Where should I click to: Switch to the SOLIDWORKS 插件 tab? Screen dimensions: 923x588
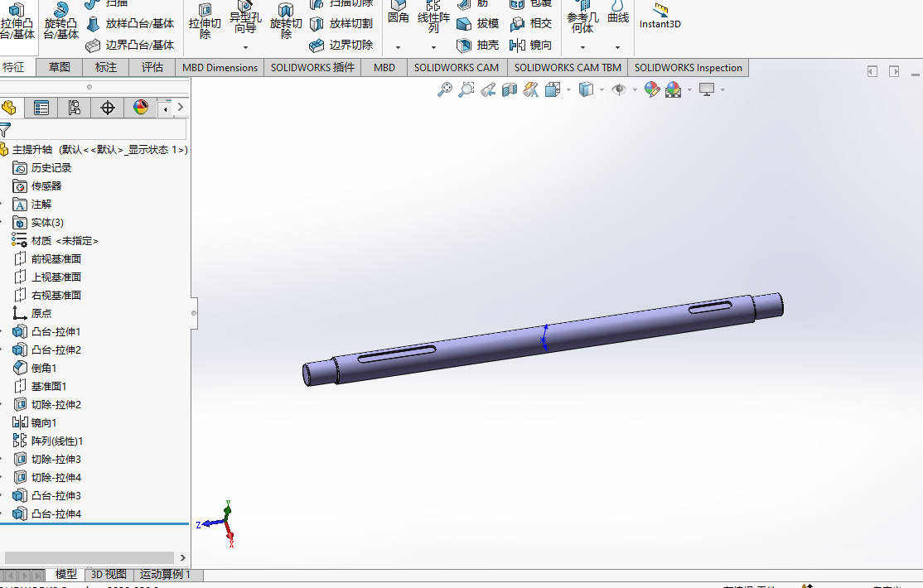click(312, 67)
